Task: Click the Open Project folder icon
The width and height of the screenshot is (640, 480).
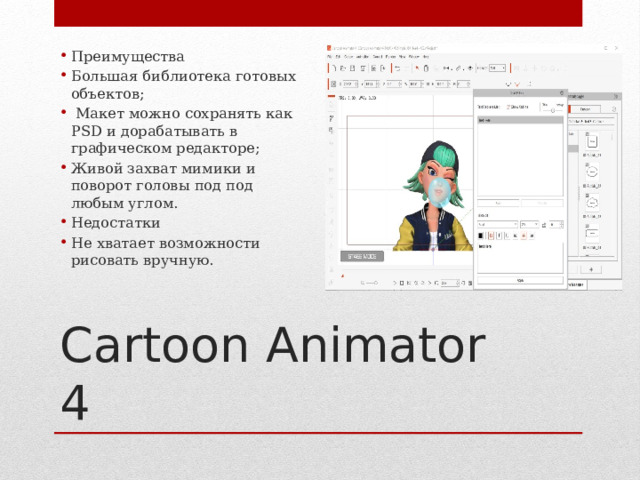Action: pos(343,69)
